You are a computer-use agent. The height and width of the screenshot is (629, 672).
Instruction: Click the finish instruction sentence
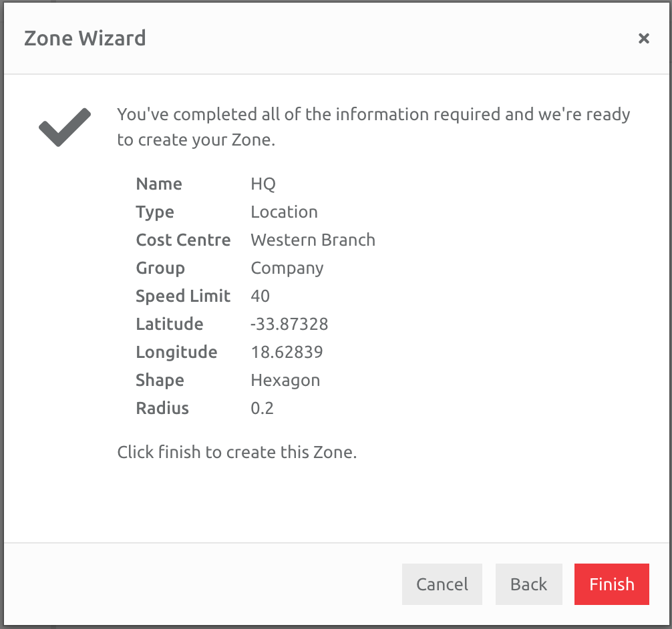pyautogui.click(x=236, y=452)
